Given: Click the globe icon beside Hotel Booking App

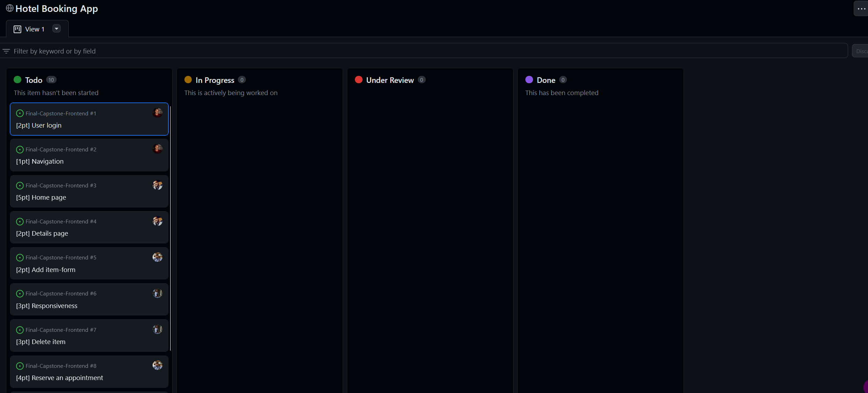Looking at the screenshot, I should pyautogui.click(x=9, y=8).
